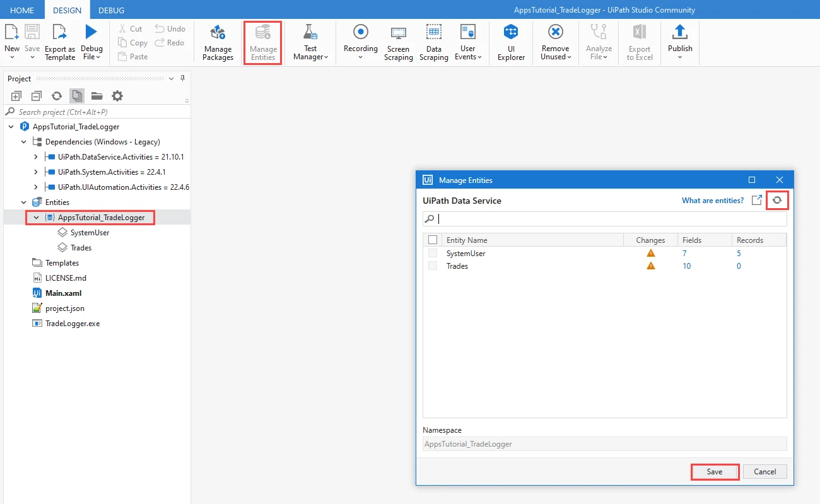Open Data Service in browser icon

(x=757, y=200)
